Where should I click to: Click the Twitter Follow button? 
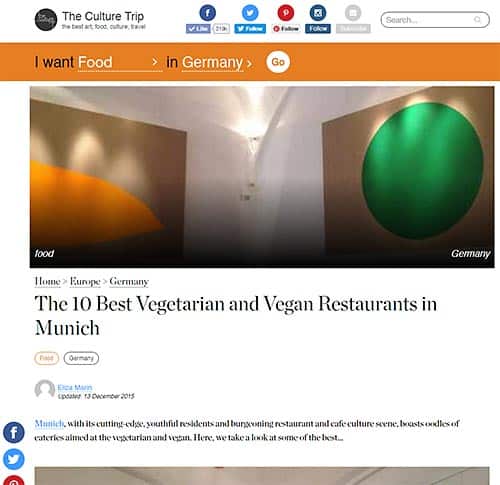[x=250, y=29]
